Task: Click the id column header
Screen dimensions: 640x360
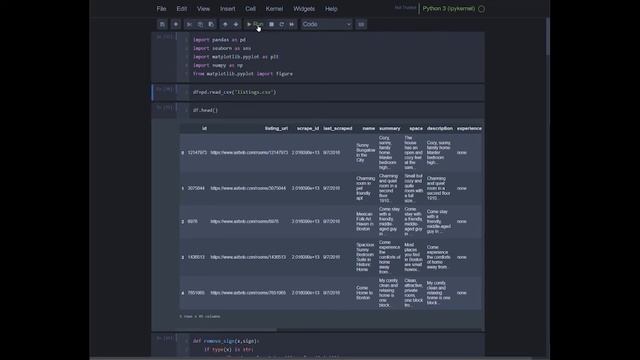Action: (204, 129)
